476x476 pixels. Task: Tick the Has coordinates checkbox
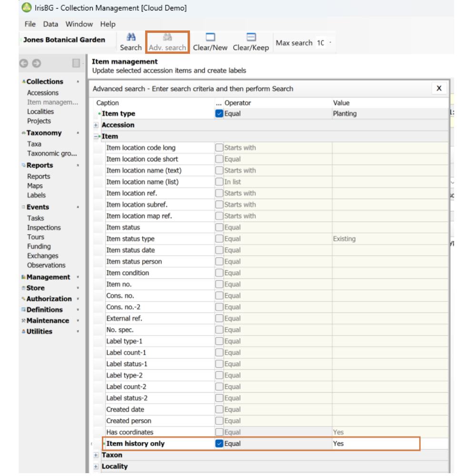[219, 432]
